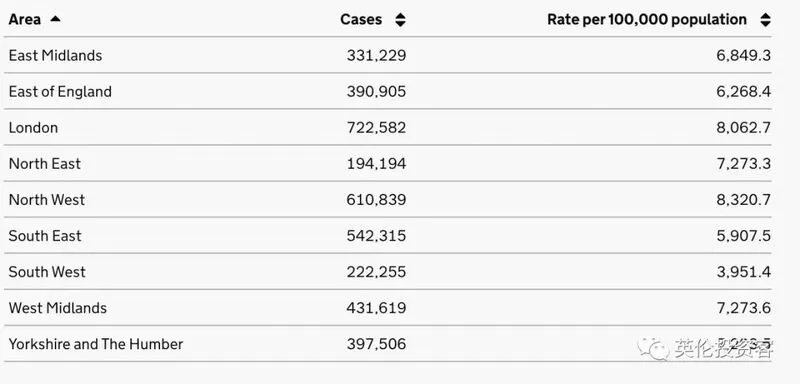Screen dimensions: 800x384
Task: Click the South East area name
Action: tap(45, 236)
